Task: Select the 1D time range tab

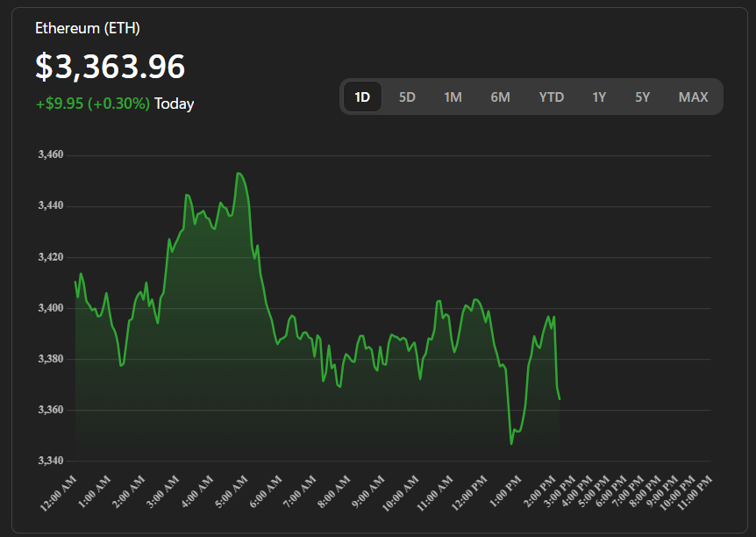Action: (x=362, y=97)
